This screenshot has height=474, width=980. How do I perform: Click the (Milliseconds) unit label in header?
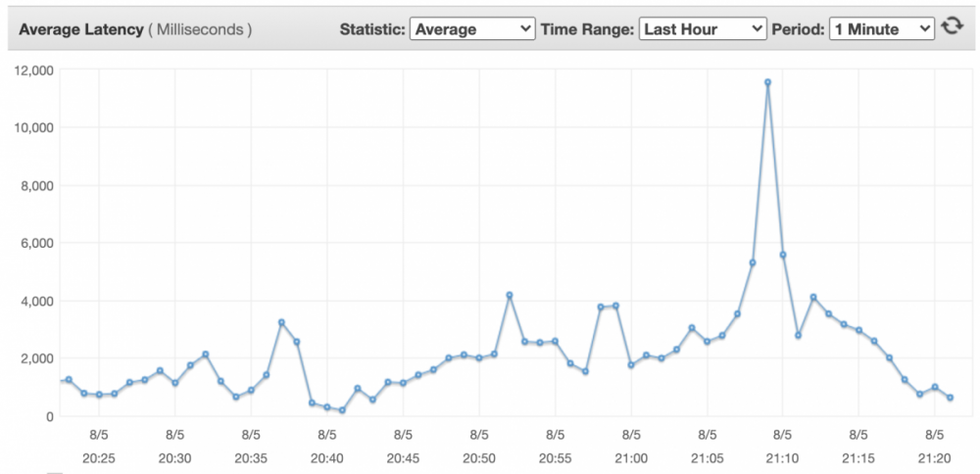click(x=200, y=29)
